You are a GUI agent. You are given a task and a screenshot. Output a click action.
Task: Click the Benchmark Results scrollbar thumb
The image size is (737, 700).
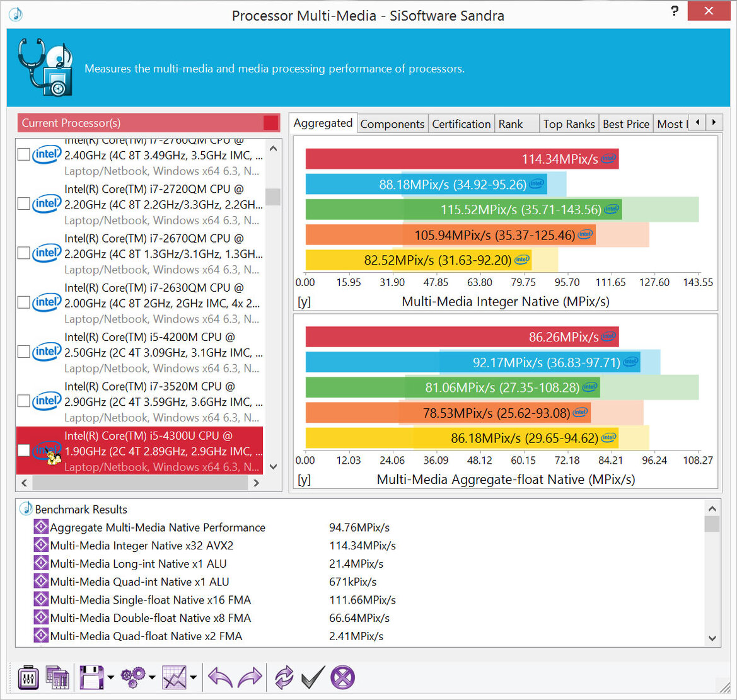click(x=712, y=524)
